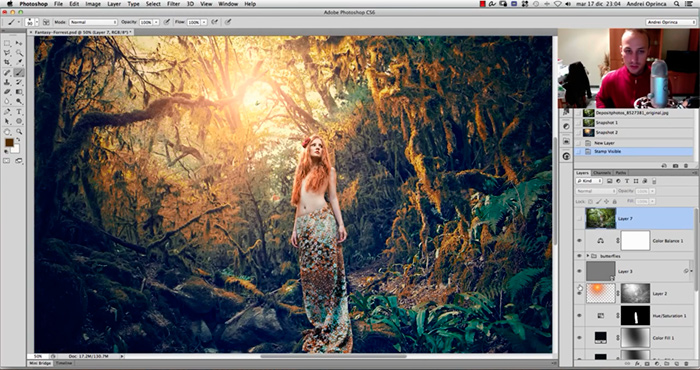Select the Hand tool
Viewport: 700px width, 370px height.
8,132
